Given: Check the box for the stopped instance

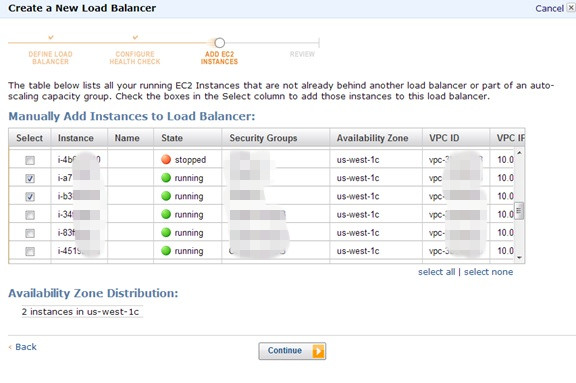Looking at the screenshot, I should [30, 160].
